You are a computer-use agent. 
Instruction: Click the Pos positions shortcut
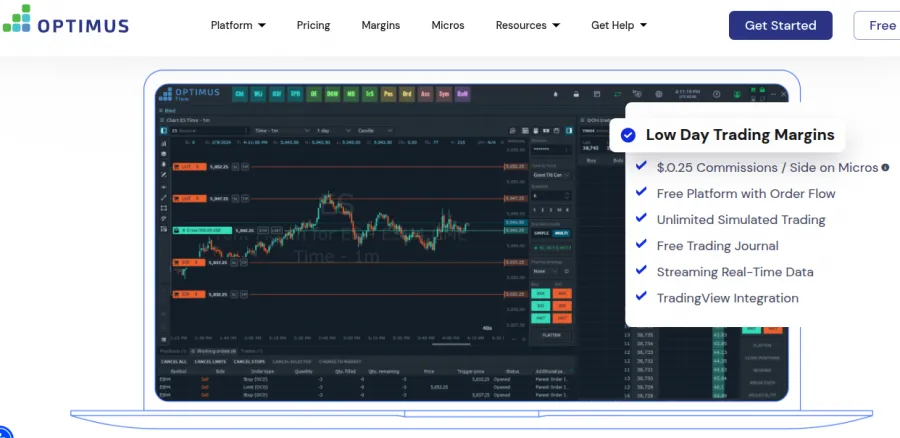[x=388, y=94]
